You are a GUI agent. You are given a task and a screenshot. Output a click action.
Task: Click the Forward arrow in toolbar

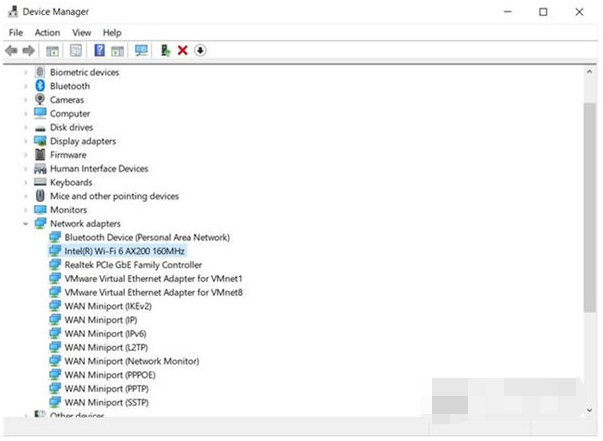click(29, 50)
